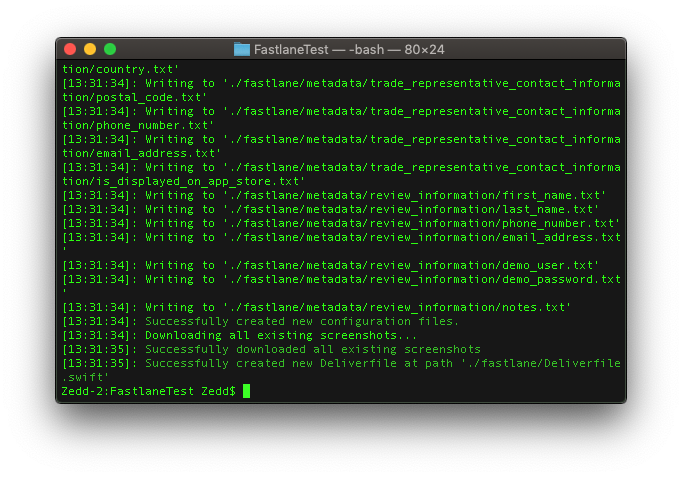Click the text '.swift'

[85, 377]
